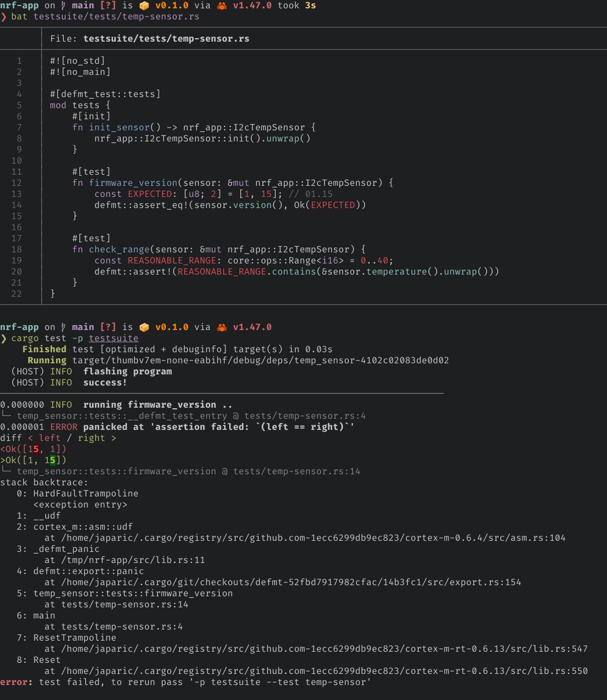Click line number 13 in the bat output
This screenshot has height=700, width=607.
[16, 194]
